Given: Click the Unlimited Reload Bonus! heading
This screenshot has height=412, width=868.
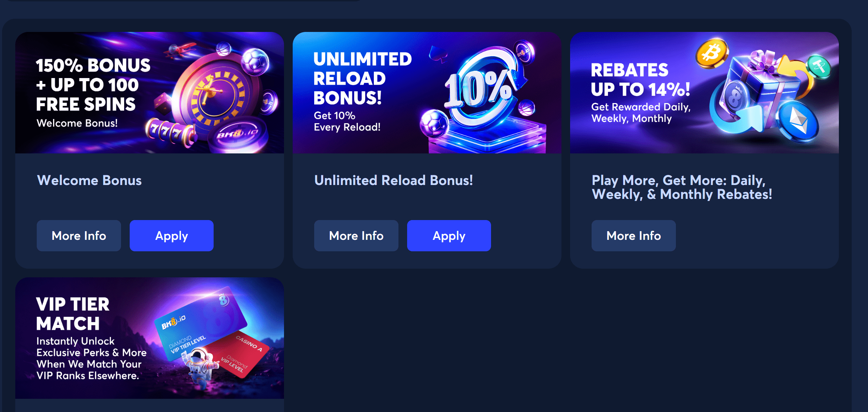Looking at the screenshot, I should coord(394,180).
